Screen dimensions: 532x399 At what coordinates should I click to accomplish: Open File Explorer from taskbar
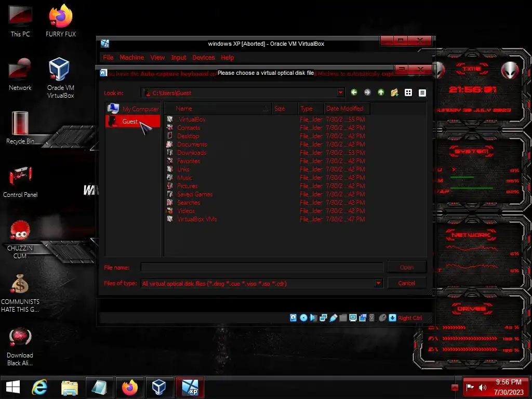tap(70, 388)
